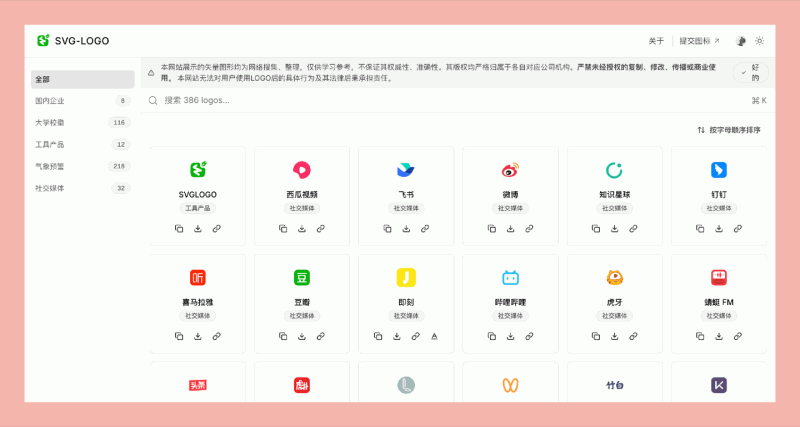
Task: Open the 提交图标 external link
Action: [699, 41]
